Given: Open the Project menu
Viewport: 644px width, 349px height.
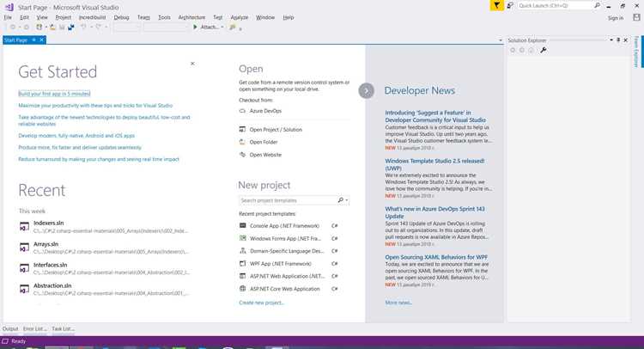Looking at the screenshot, I should [63, 17].
